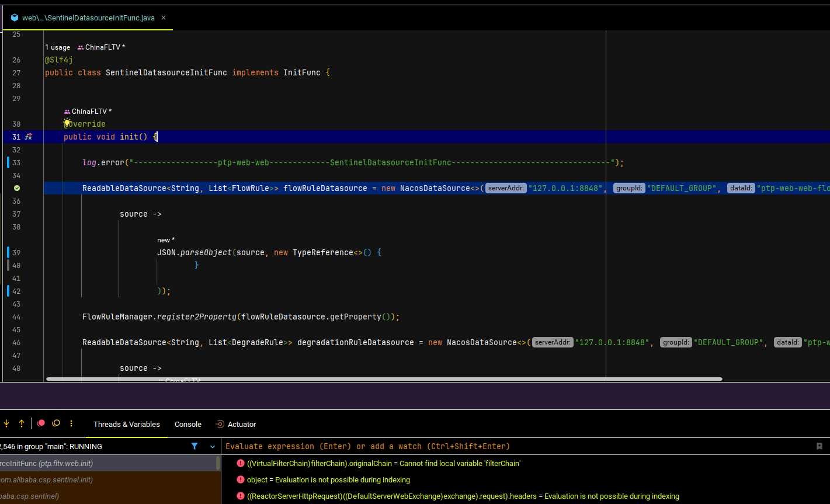Click the Step Into down-arrow debug icon
Image resolution: width=830 pixels, height=504 pixels.
click(x=6, y=423)
